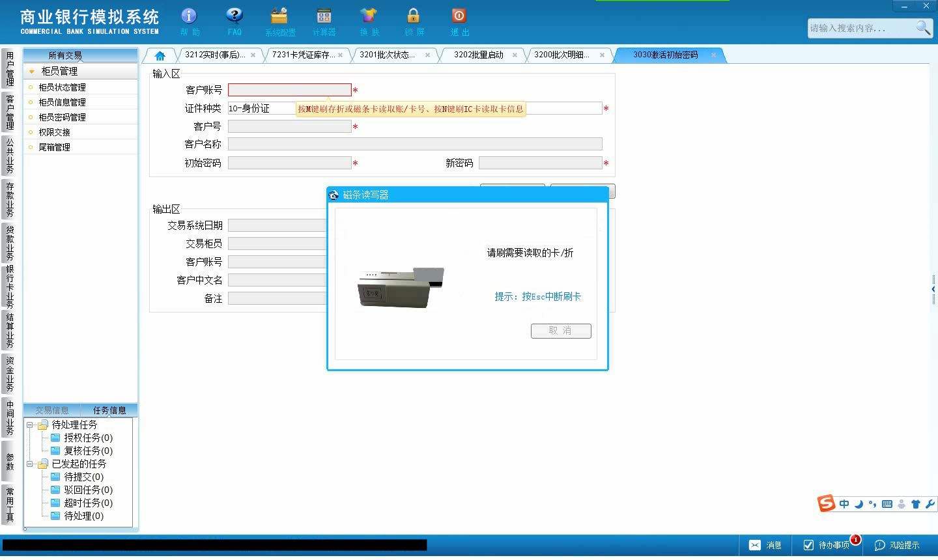This screenshot has width=938, height=560.
Task: Open the 银行卡业务 sidebar tab
Action: 10,287
